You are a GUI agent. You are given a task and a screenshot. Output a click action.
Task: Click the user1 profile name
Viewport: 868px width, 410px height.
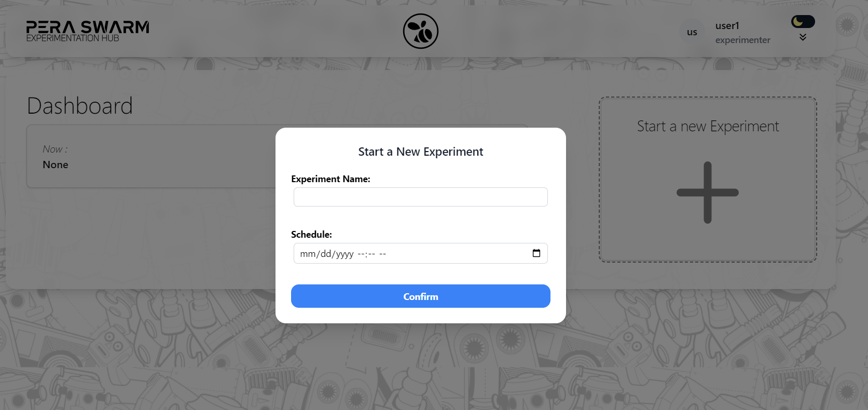[x=727, y=25]
